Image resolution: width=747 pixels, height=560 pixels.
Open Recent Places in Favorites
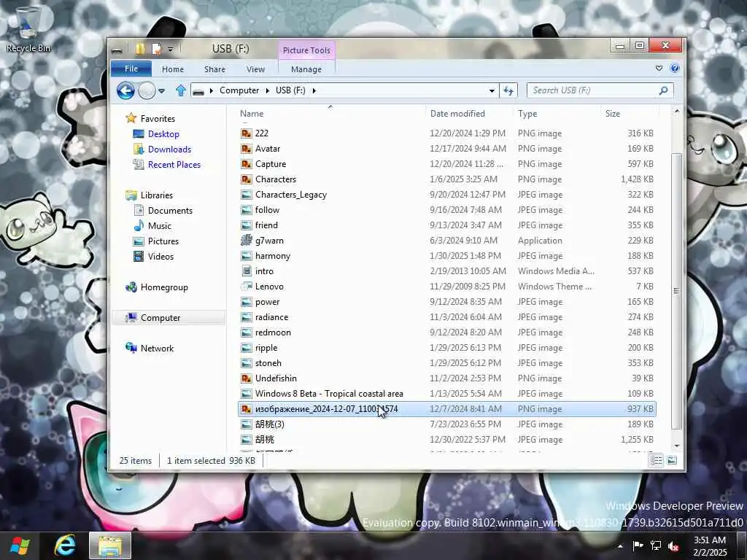click(x=174, y=164)
